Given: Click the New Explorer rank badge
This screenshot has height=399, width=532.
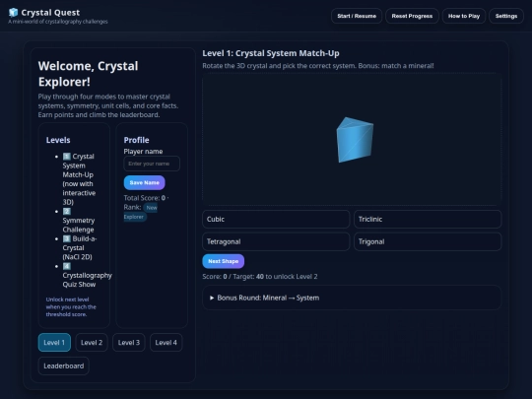Looking at the screenshot, I should pyautogui.click(x=140, y=212).
